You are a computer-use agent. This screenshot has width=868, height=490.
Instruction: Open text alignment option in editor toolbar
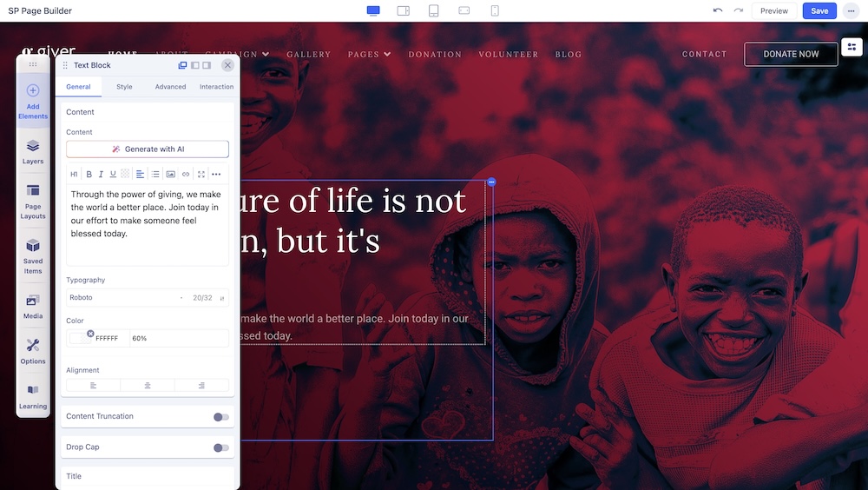[x=140, y=174]
